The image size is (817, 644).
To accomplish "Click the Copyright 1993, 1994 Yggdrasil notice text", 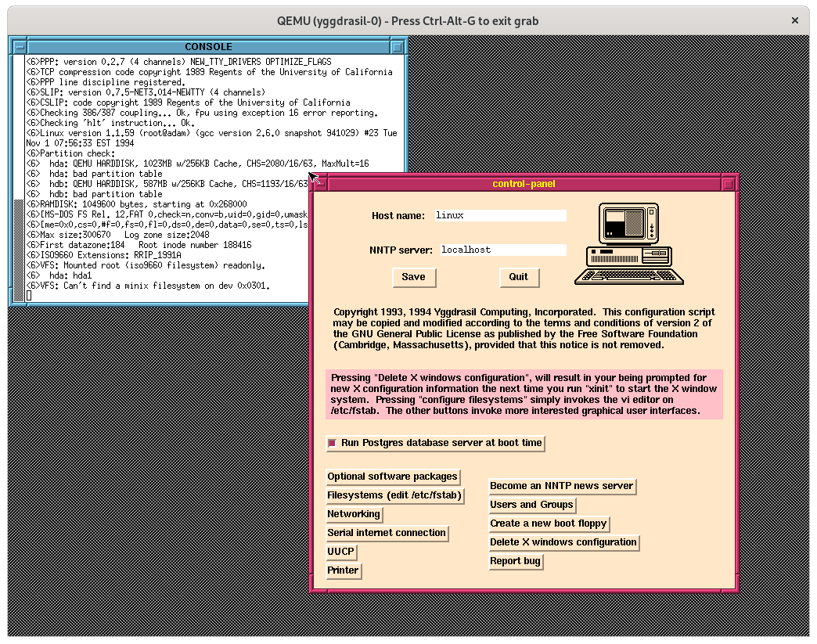I will pos(524,328).
